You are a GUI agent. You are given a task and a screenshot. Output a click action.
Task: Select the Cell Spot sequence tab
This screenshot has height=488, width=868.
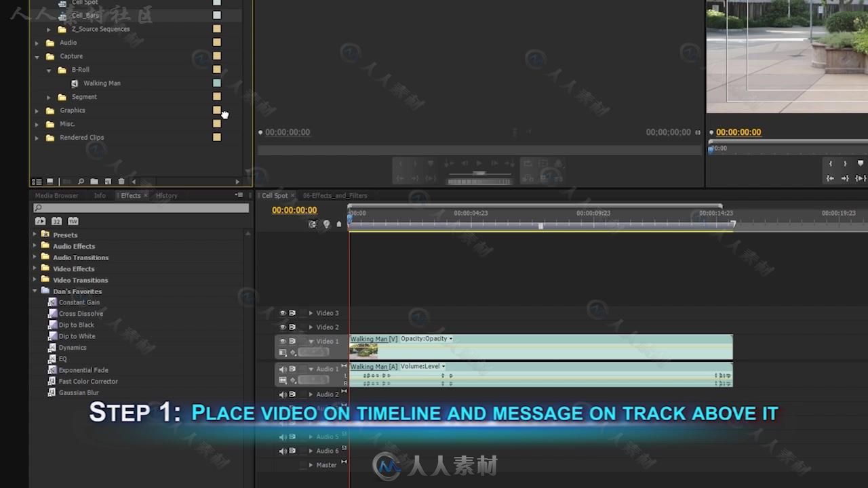[275, 196]
